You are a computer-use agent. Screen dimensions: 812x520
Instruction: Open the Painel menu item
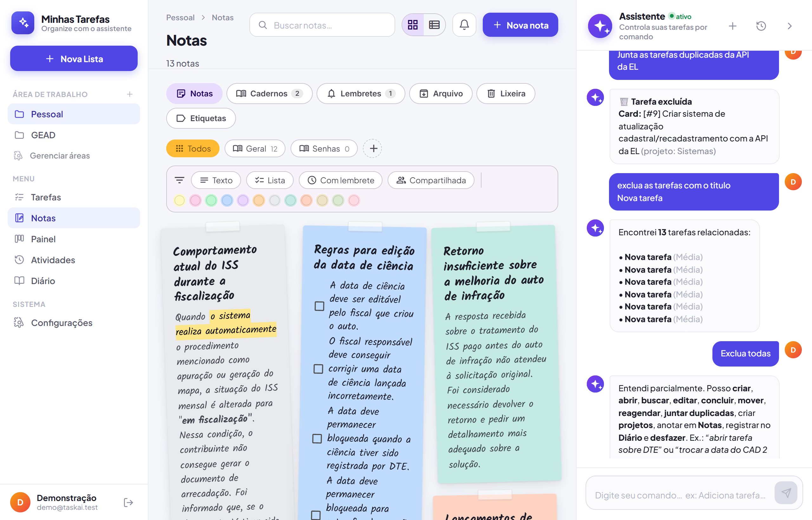coord(74,239)
